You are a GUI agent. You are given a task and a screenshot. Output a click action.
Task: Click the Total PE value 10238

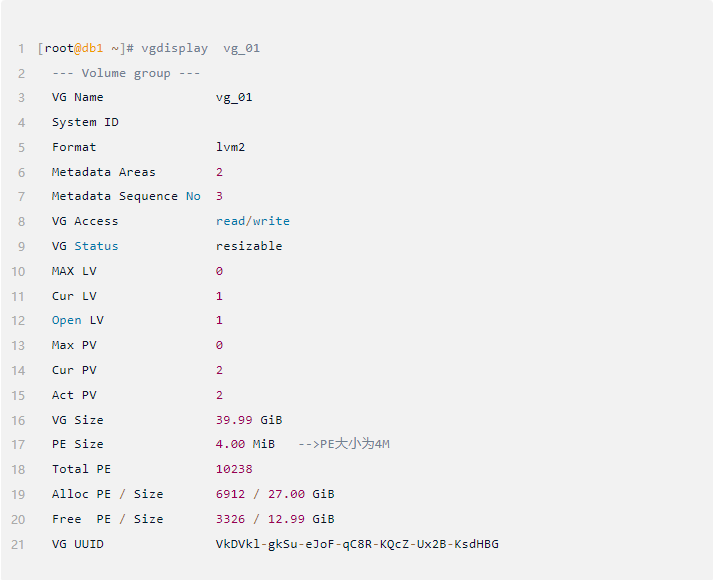(234, 469)
